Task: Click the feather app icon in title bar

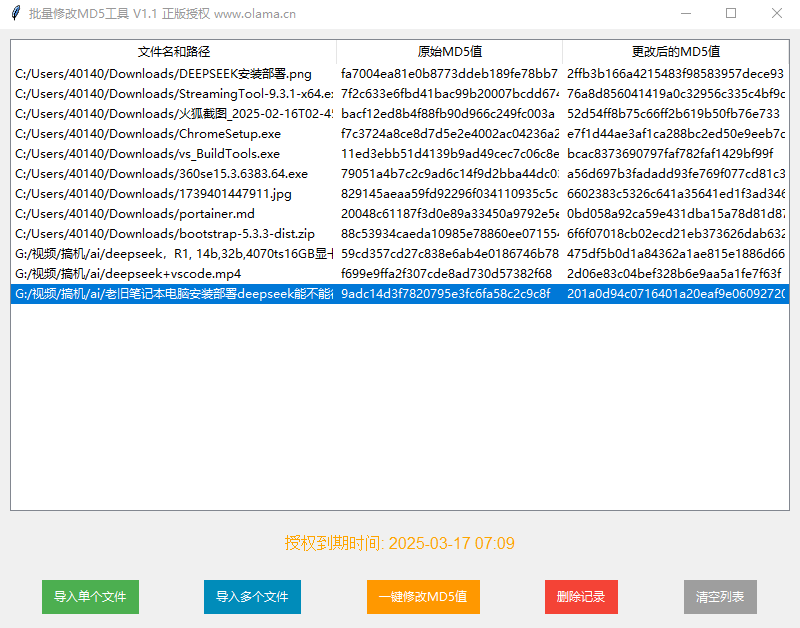Action: tap(14, 13)
